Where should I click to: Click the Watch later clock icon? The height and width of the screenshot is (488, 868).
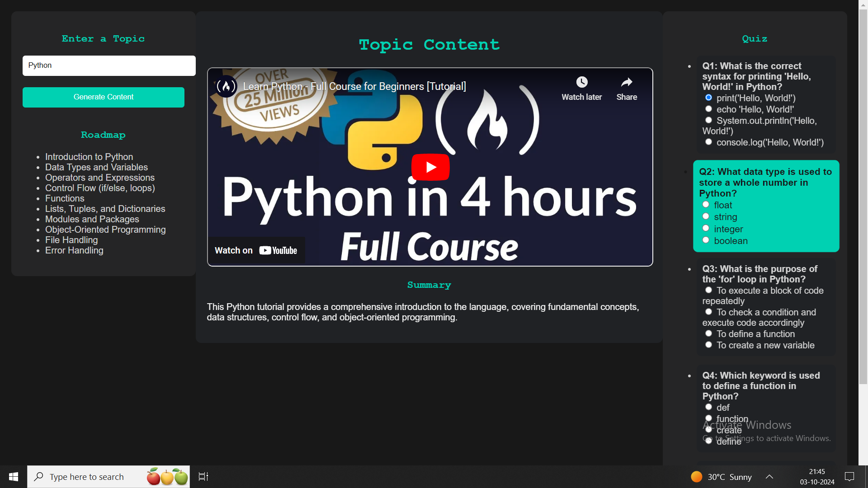click(x=581, y=82)
